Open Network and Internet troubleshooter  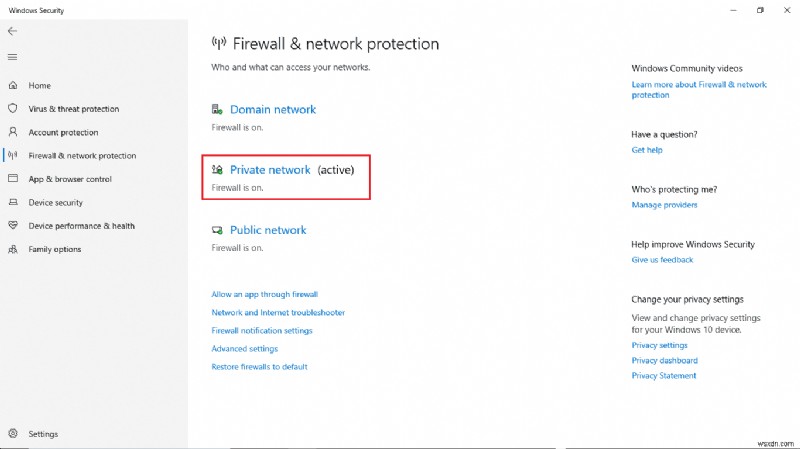[x=278, y=313]
